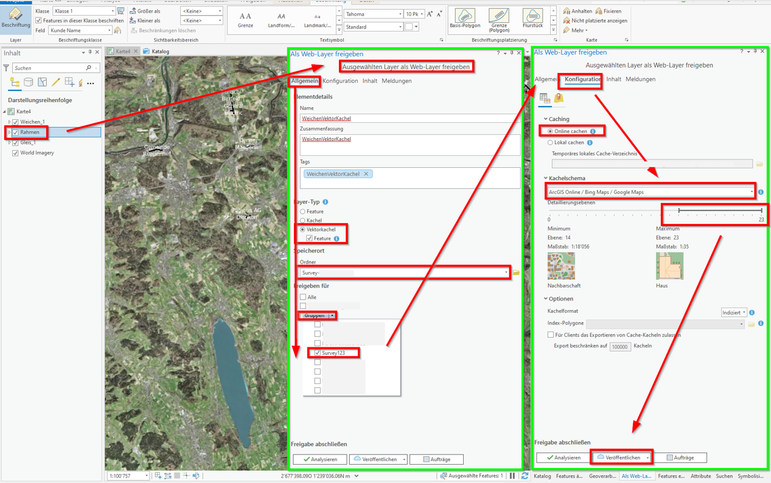
Task: Switch to the Katalog view tab
Action: click(156, 51)
